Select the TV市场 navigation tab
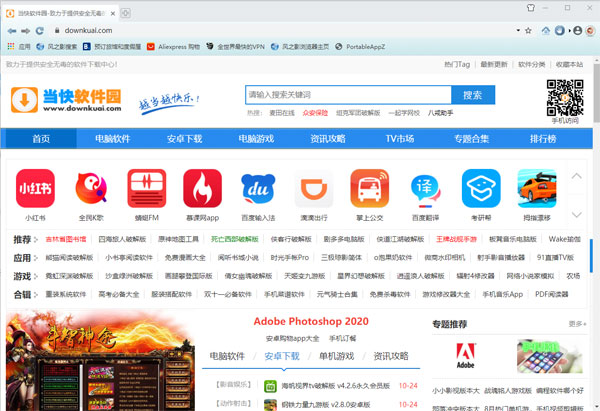 click(399, 139)
